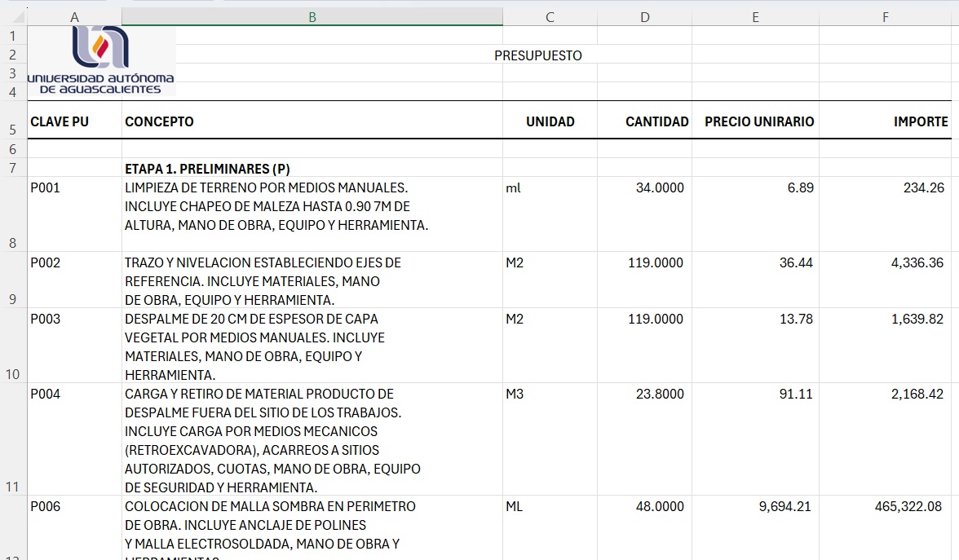Select column D header
Viewport: 959px width, 560px height.
644,17
